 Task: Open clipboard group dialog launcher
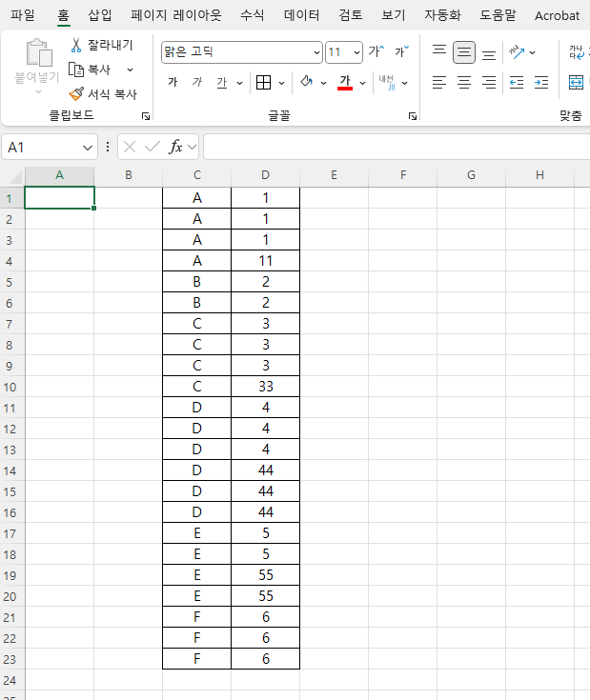(x=146, y=116)
